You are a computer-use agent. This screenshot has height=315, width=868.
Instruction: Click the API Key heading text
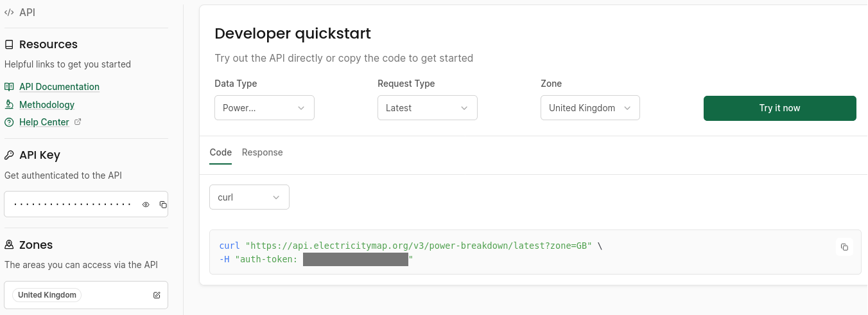point(40,155)
